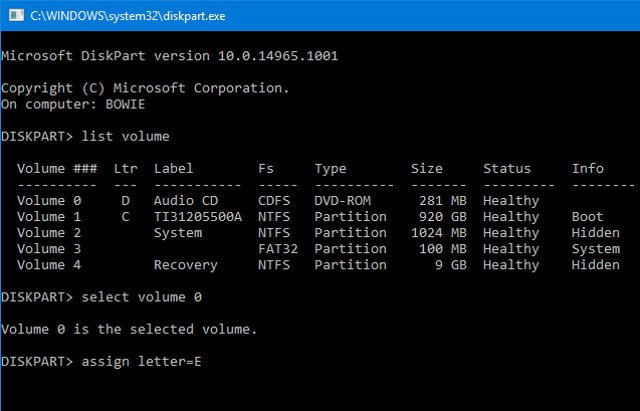Click the FAT32 filesystem entry
Image resolution: width=640 pixels, height=411 pixels.
[x=278, y=249]
